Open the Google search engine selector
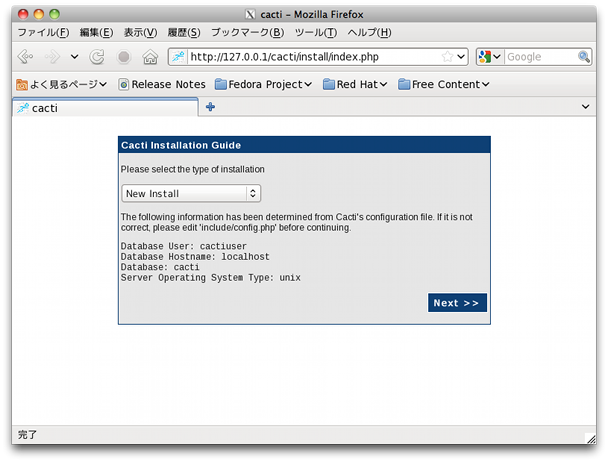 [490, 57]
